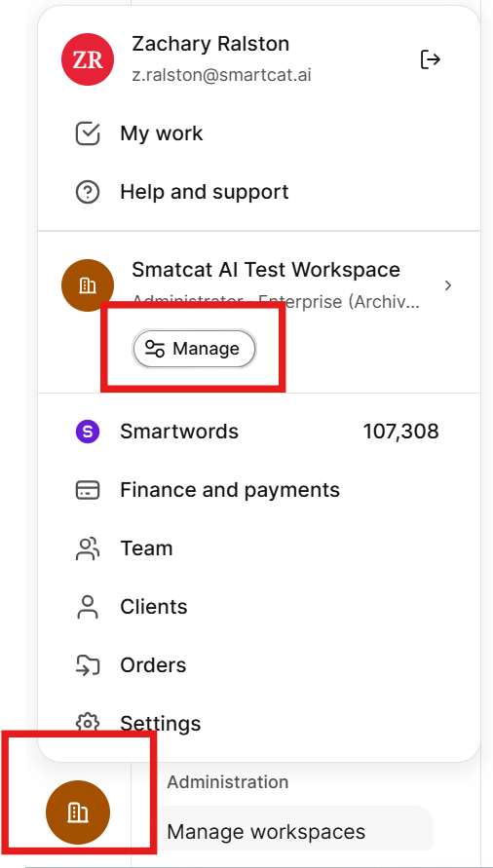Click the Team people icon
Viewport: 493px width, 868px height.
click(x=88, y=548)
